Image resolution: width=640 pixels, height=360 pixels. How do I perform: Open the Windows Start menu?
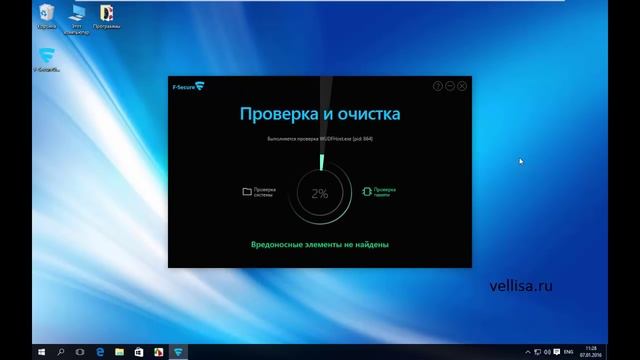(x=42, y=352)
